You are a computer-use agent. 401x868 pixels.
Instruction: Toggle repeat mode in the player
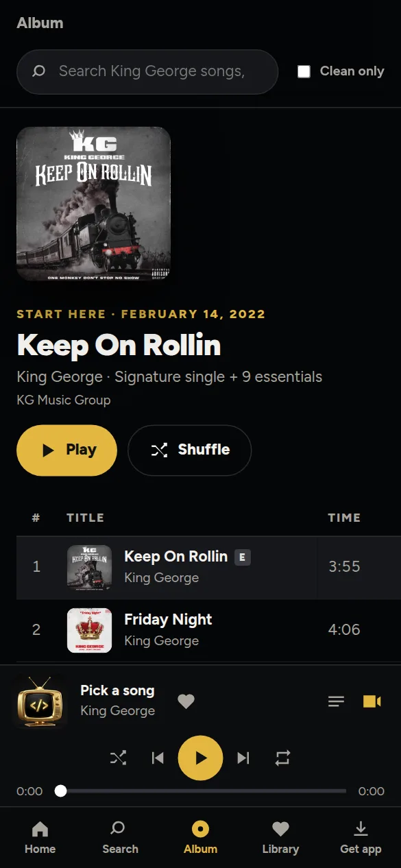click(x=282, y=758)
